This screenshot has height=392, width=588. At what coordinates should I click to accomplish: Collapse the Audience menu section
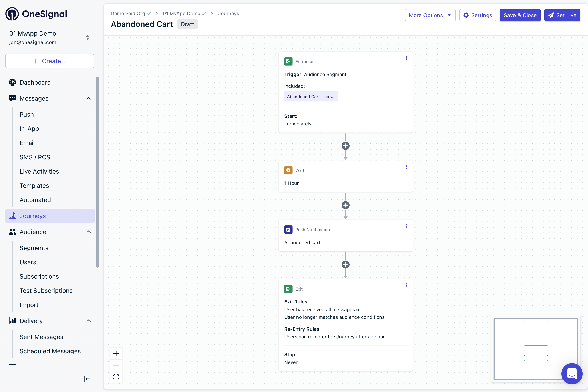pos(89,232)
